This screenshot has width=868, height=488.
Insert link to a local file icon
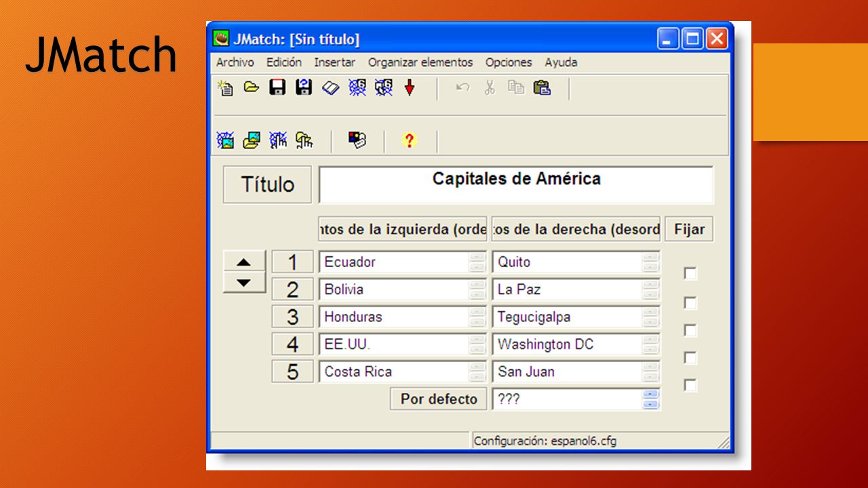304,140
